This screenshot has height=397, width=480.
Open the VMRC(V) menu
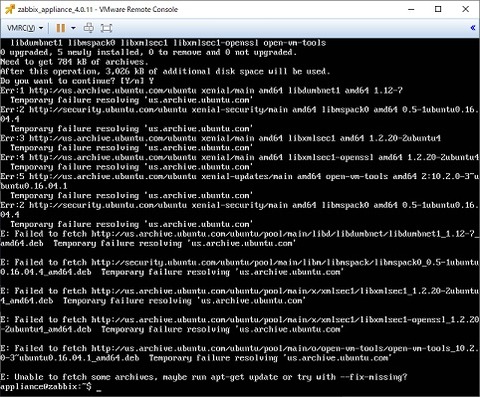[25, 28]
